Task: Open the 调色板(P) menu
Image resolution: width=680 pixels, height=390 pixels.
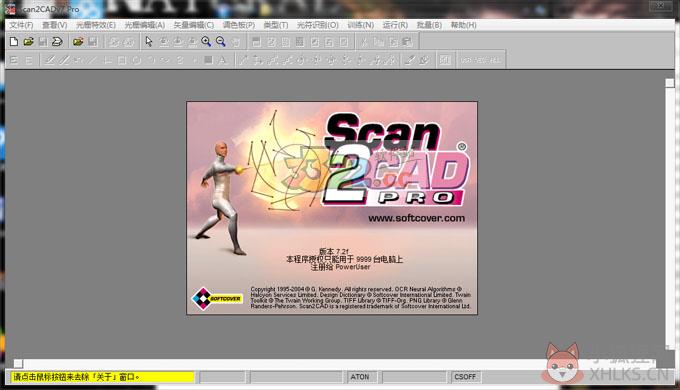Action: pos(239,25)
